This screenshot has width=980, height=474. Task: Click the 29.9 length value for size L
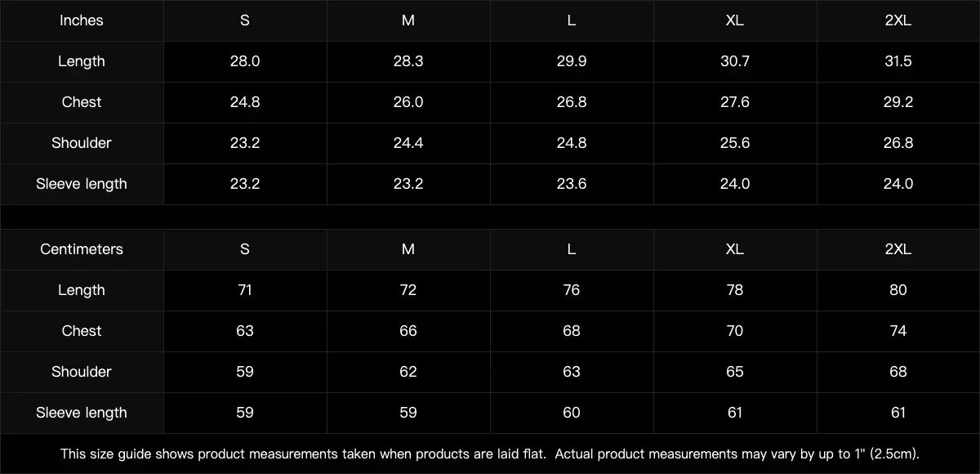(x=572, y=61)
